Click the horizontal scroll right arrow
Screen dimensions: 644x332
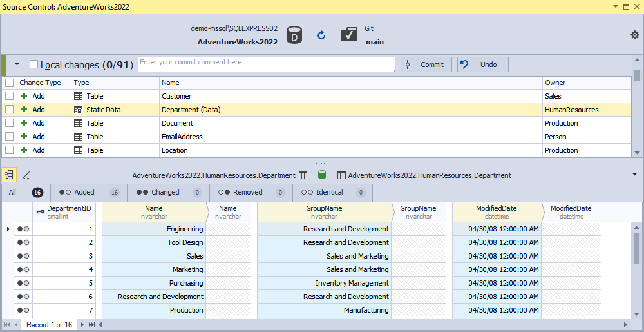(x=625, y=325)
